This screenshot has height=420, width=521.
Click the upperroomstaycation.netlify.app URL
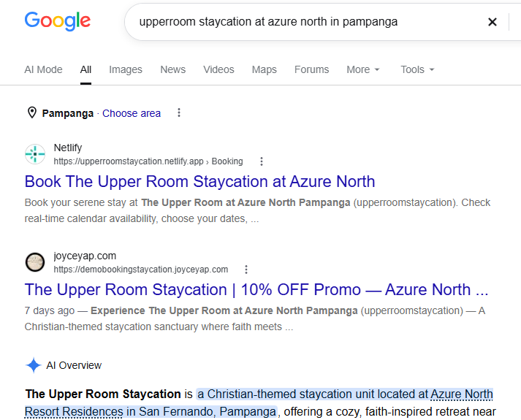tap(148, 161)
